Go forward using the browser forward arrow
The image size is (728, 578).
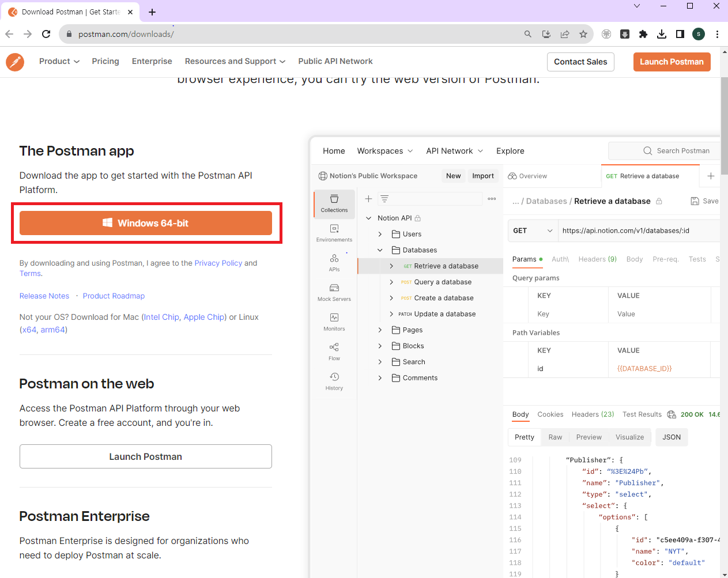pyautogui.click(x=28, y=34)
